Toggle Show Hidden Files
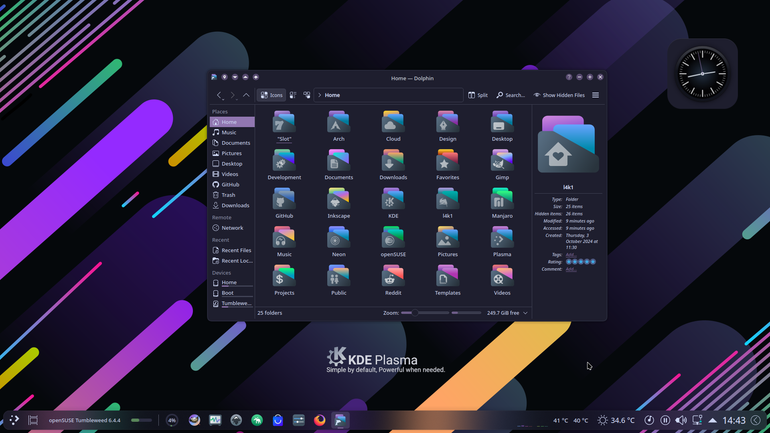770x433 pixels. [559, 95]
